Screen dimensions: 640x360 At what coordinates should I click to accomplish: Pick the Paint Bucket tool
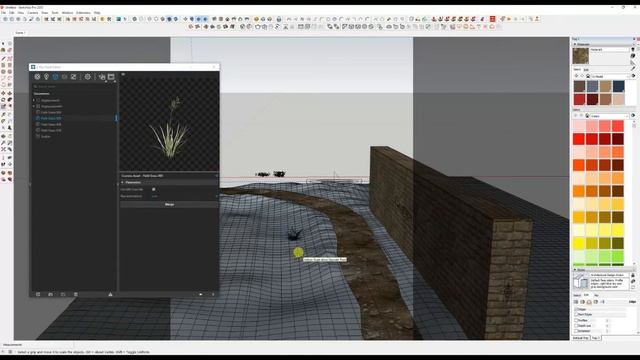coord(3,50)
